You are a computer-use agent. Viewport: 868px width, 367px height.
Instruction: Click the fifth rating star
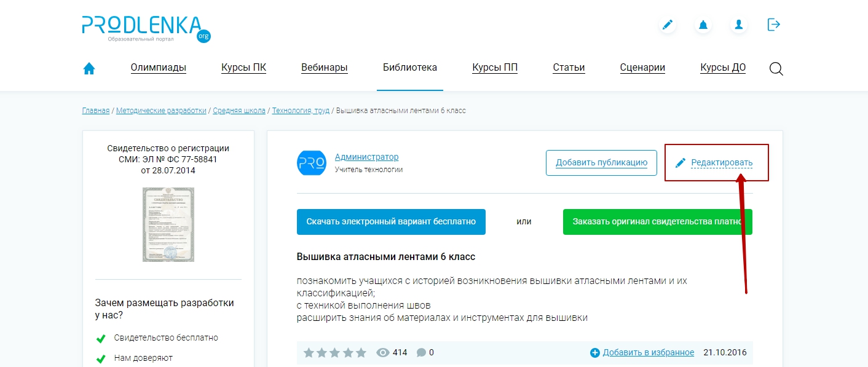pyautogui.click(x=361, y=353)
